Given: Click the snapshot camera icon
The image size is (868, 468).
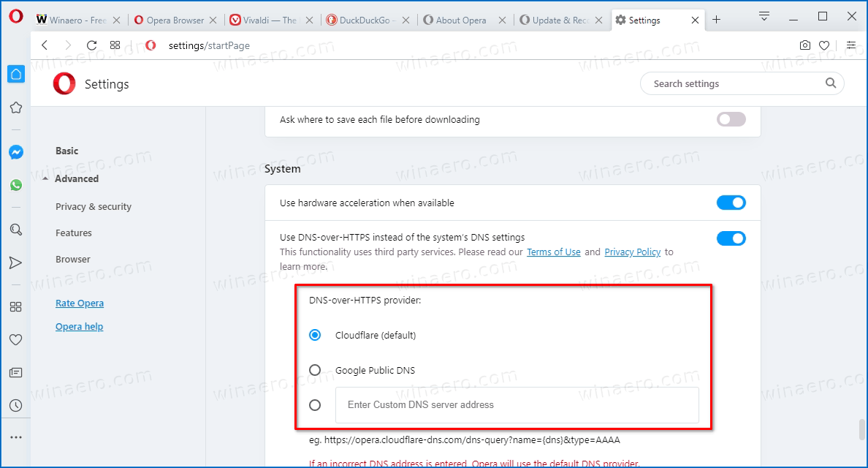Looking at the screenshot, I should click(x=804, y=45).
